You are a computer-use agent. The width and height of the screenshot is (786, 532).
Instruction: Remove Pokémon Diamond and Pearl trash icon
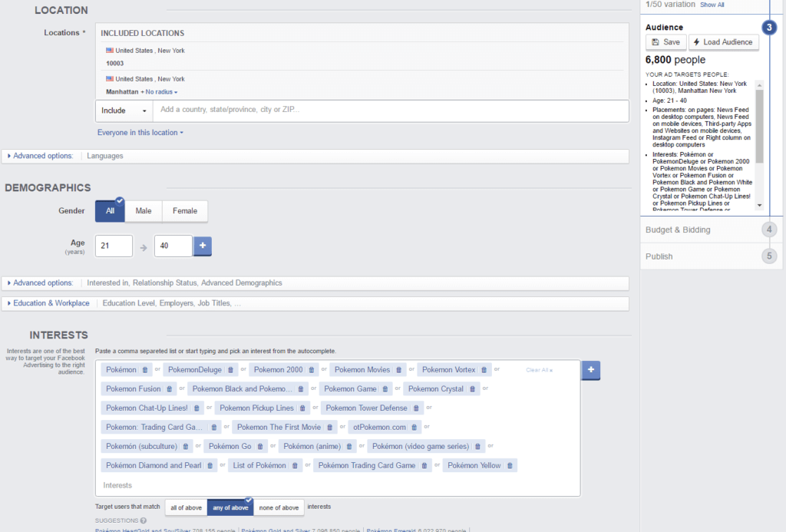[x=210, y=465]
